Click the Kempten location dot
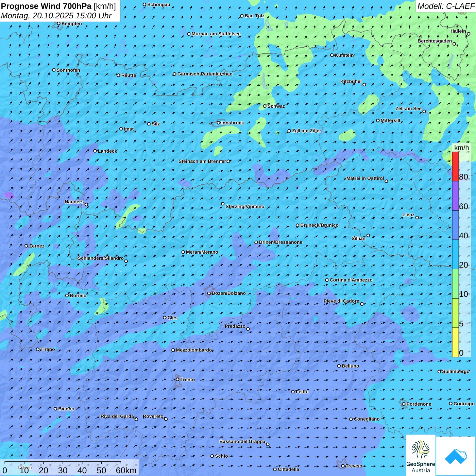Screen dimensions: 476x476 click(x=58, y=24)
